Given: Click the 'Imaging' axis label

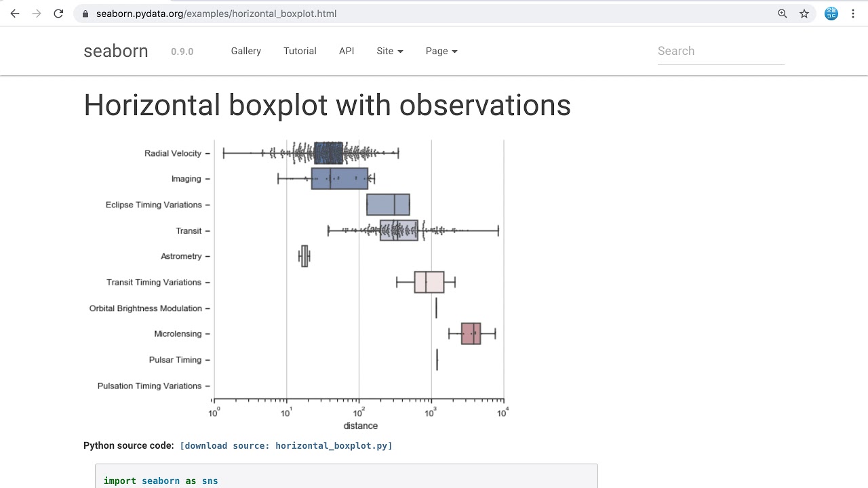Looking at the screenshot, I should pos(186,179).
